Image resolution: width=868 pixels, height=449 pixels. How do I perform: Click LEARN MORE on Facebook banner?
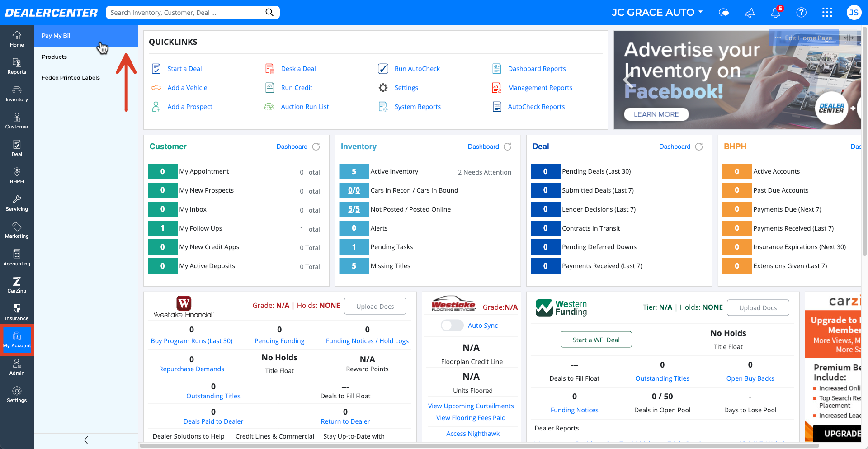[x=656, y=114]
